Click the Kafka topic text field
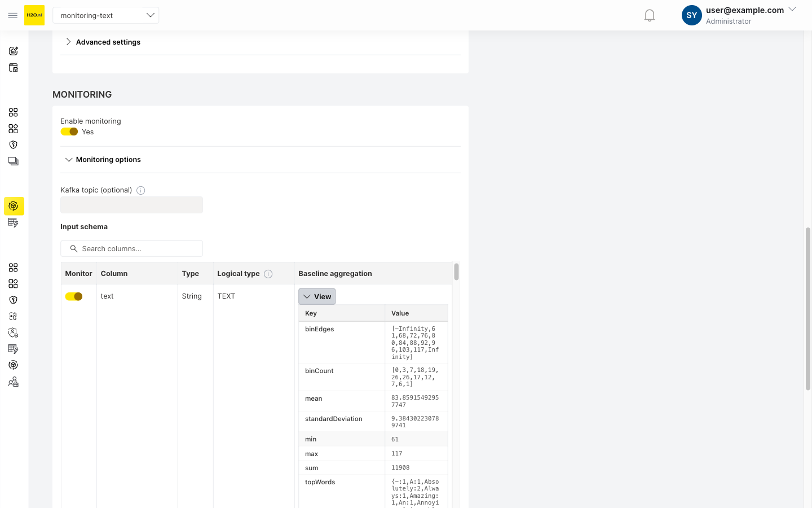The width and height of the screenshot is (812, 508). tap(131, 205)
